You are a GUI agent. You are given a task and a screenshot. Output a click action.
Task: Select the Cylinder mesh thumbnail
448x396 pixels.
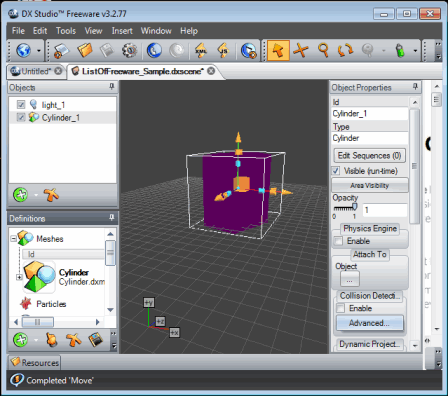coord(39,277)
